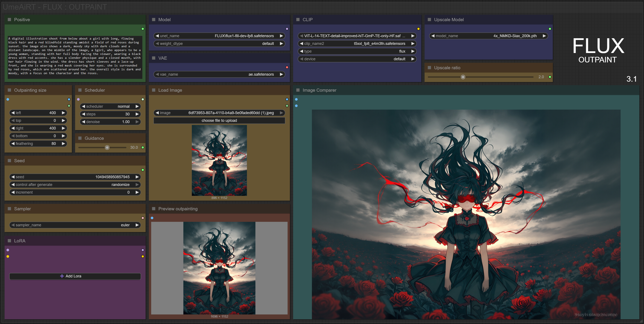The height and width of the screenshot is (324, 644).
Task: Open control after generate randomize dropdown
Action: tap(75, 184)
